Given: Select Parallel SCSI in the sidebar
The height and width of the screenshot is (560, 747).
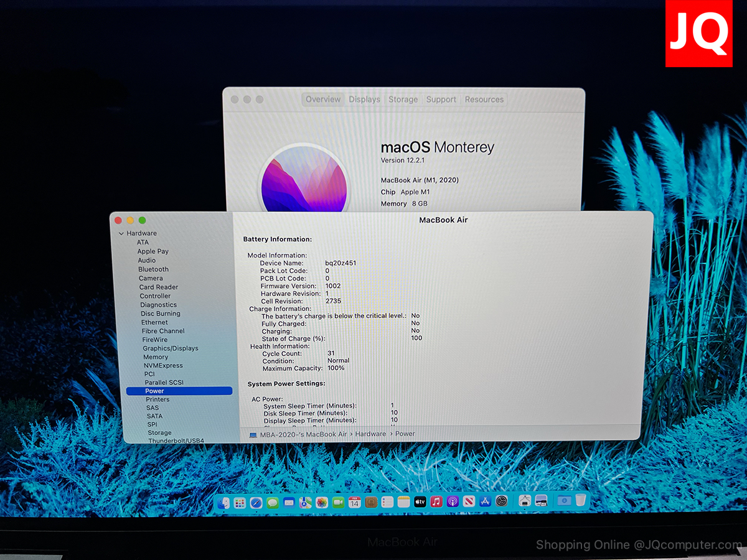Looking at the screenshot, I should pos(164,383).
